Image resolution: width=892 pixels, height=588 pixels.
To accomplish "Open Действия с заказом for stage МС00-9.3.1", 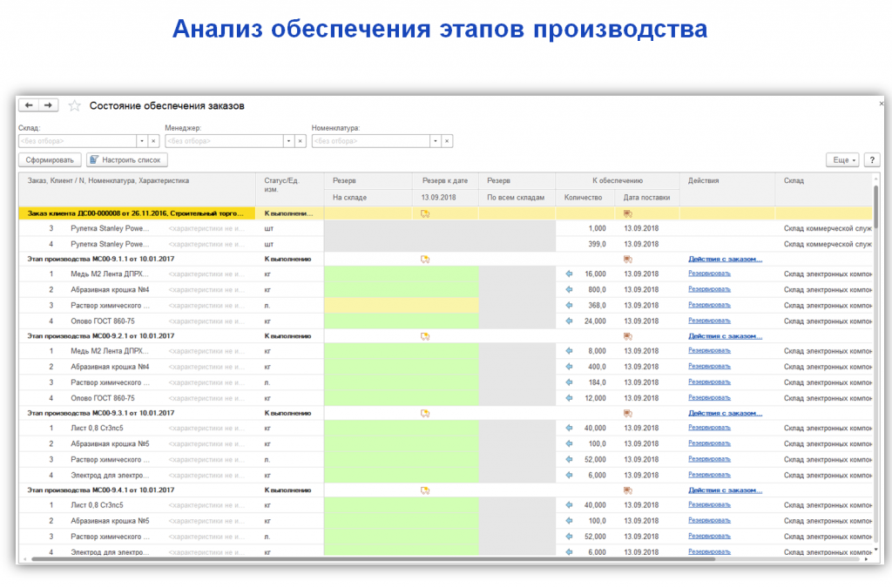I will 725,414.
